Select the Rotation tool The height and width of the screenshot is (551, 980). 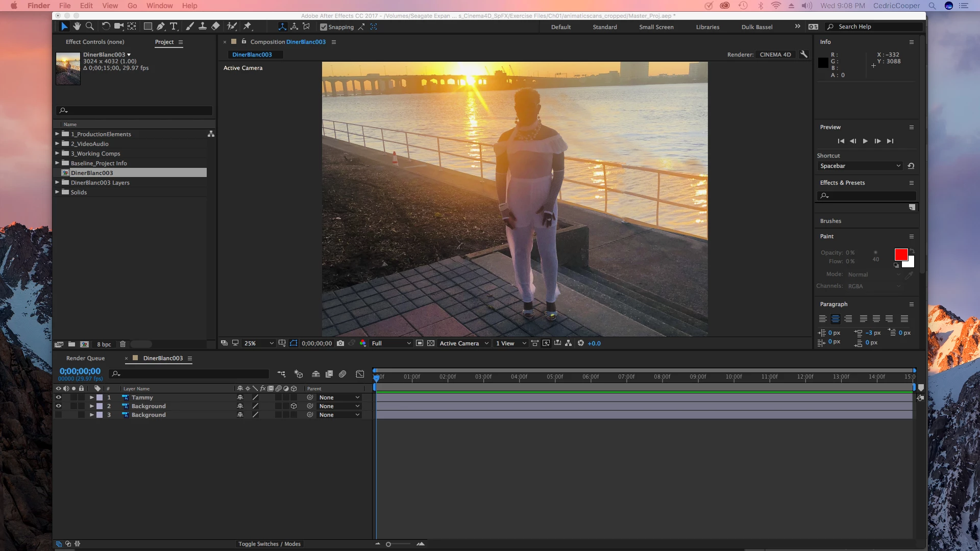point(106,27)
